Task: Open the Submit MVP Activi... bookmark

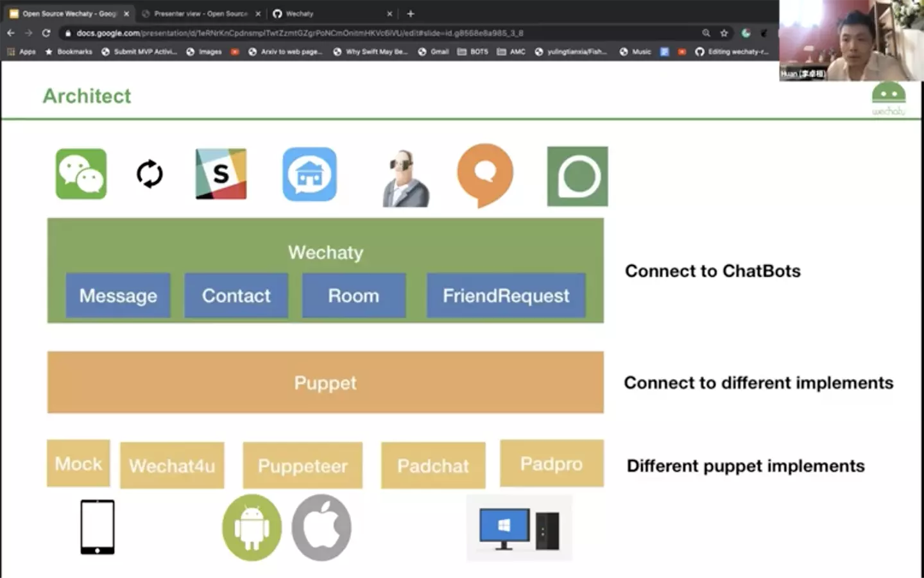Action: (x=139, y=51)
